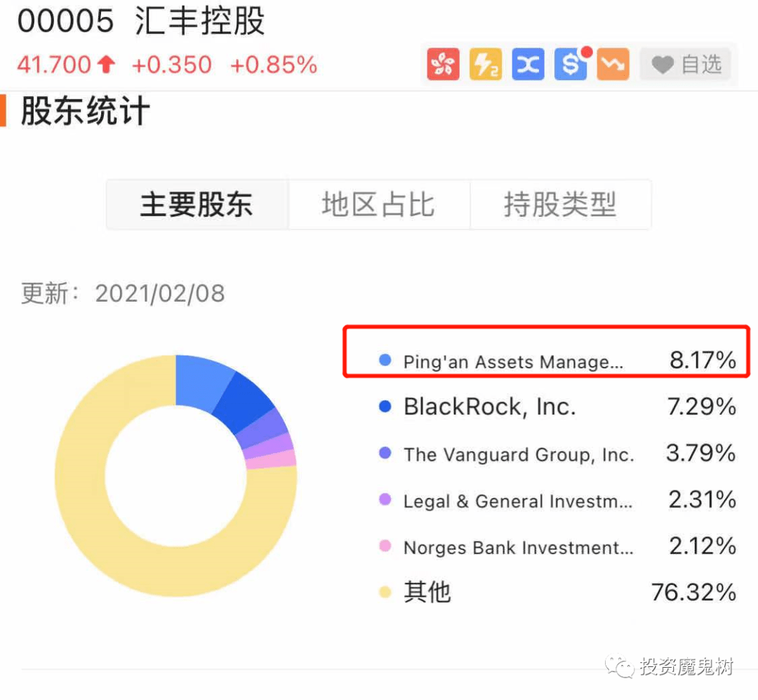Click the orange downward trend chart icon
The width and height of the screenshot is (758, 700).
click(x=613, y=64)
